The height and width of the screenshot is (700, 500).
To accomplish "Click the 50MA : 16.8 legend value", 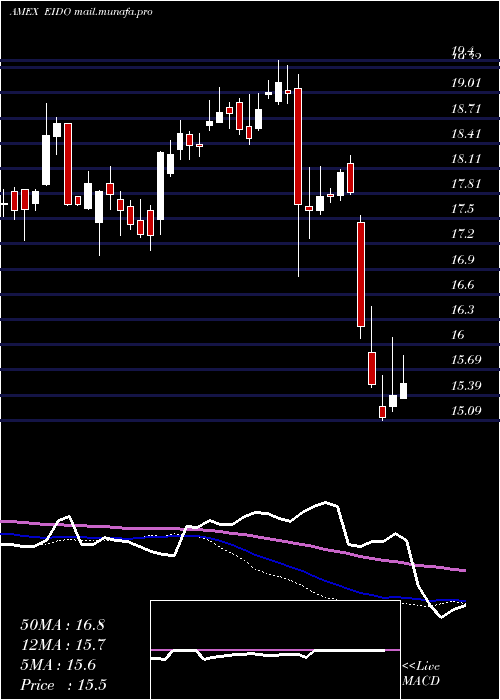I will [62, 625].
